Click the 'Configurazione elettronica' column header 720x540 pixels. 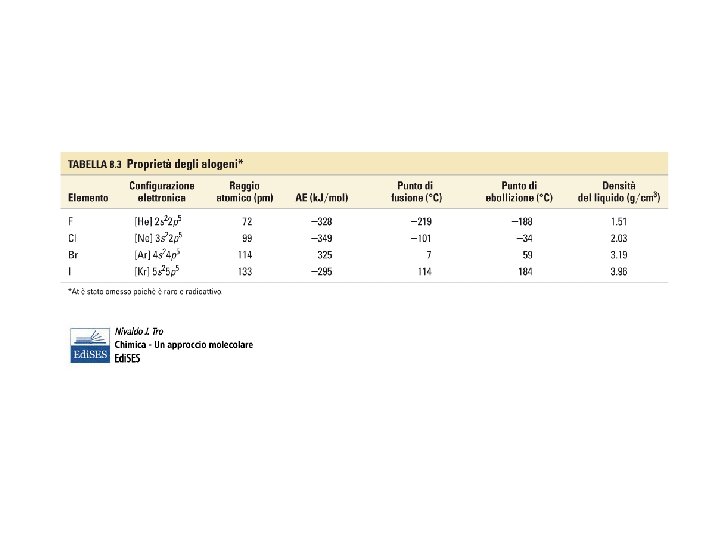(162, 192)
